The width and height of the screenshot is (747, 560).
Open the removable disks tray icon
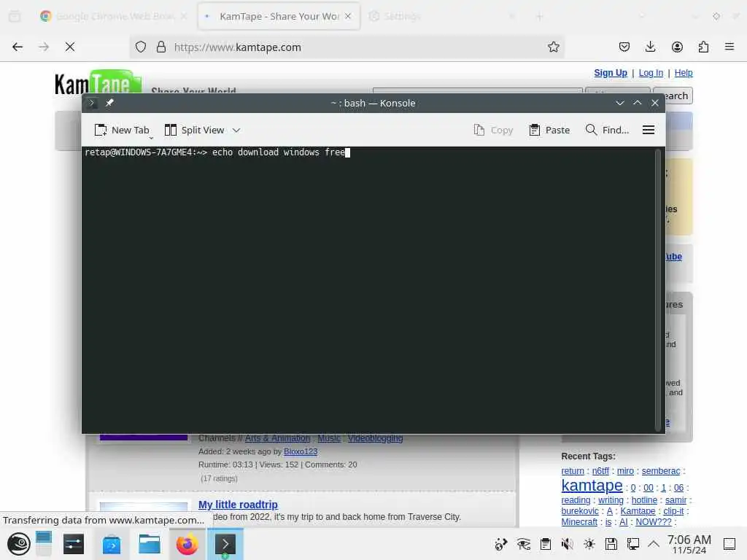tap(611, 544)
